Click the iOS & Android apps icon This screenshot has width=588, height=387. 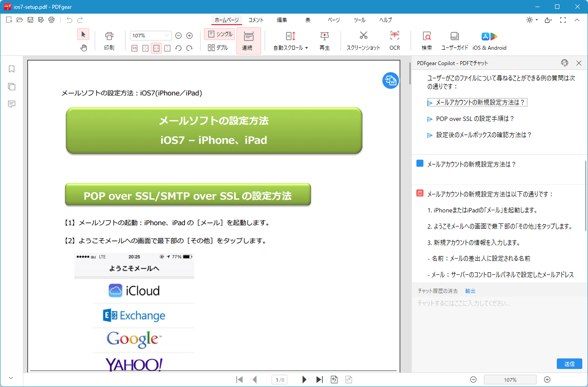coord(490,41)
